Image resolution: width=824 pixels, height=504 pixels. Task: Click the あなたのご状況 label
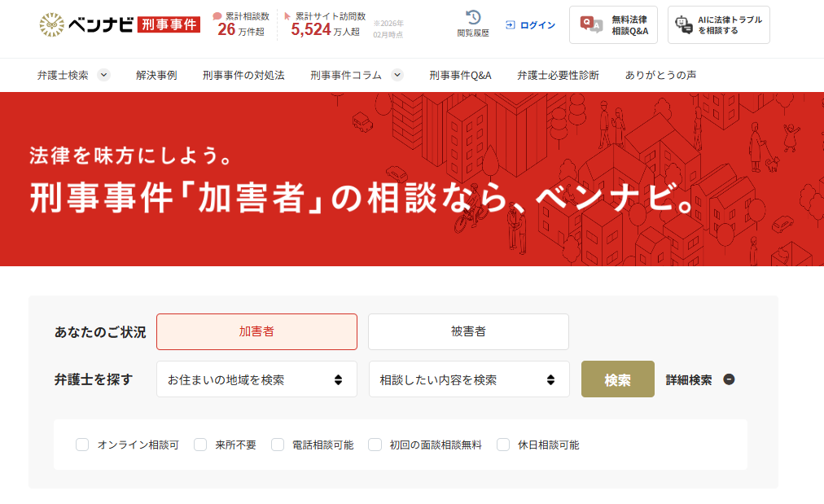pyautogui.click(x=100, y=332)
